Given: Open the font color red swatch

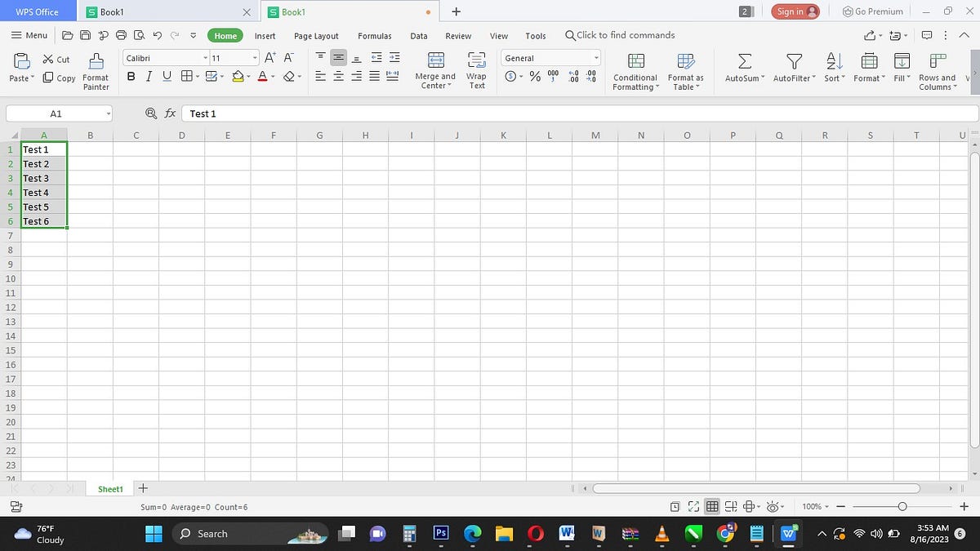Looking at the screenshot, I should pyautogui.click(x=261, y=76).
